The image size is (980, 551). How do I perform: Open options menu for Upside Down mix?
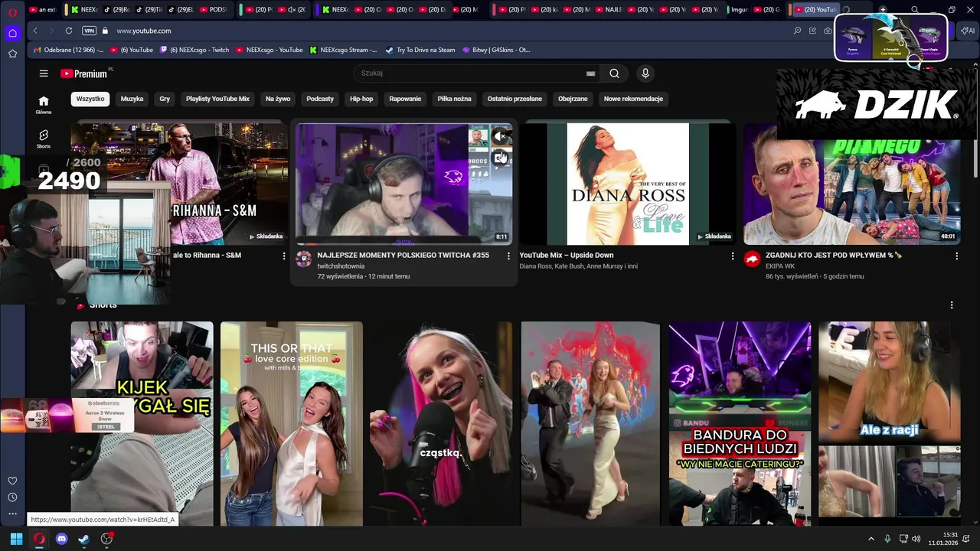tap(733, 256)
